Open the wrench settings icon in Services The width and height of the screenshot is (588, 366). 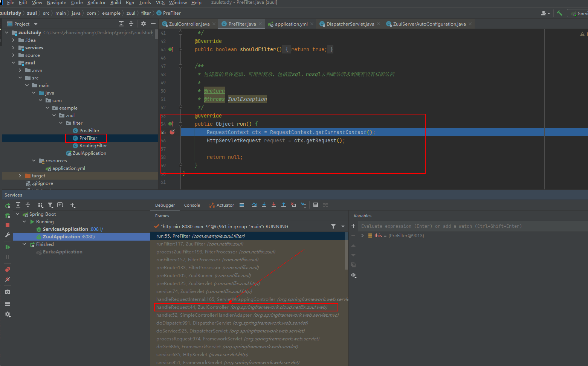point(8,235)
